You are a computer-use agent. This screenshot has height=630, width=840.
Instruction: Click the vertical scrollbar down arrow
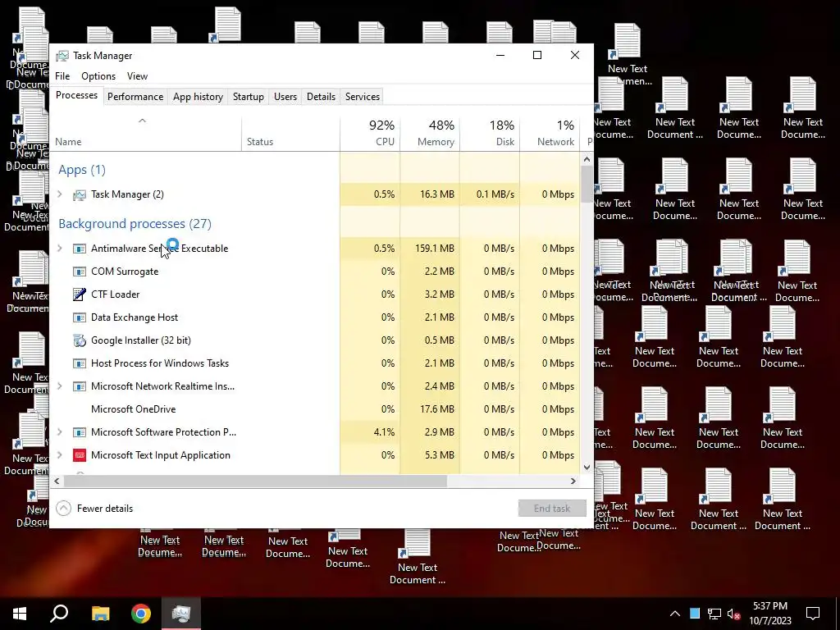pos(587,467)
